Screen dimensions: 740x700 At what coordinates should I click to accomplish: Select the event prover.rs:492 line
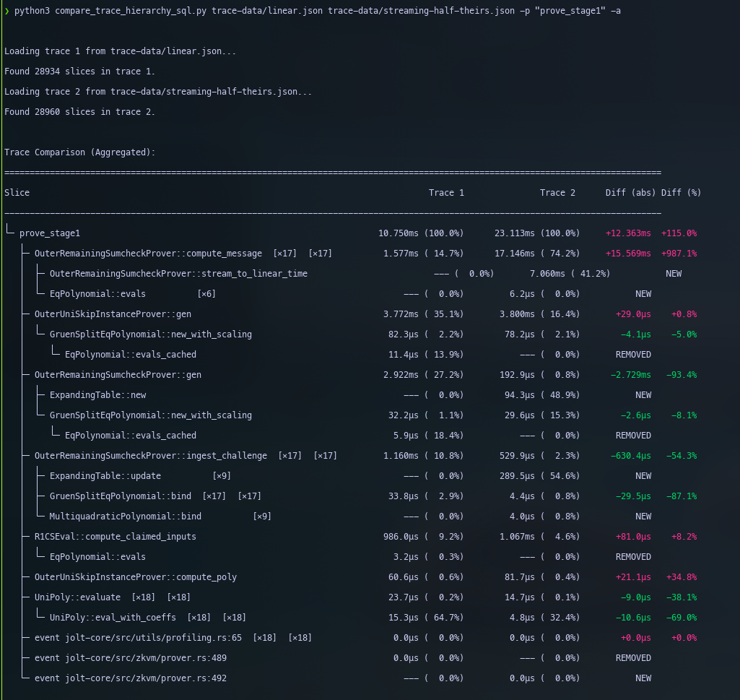click(130, 678)
